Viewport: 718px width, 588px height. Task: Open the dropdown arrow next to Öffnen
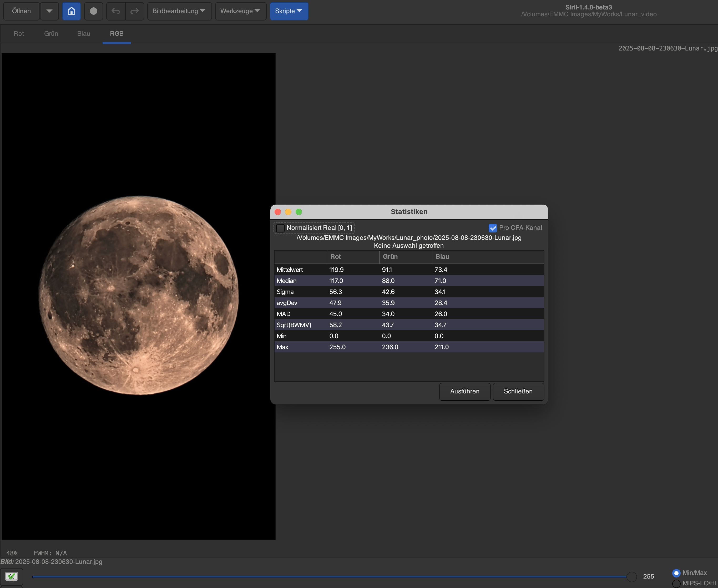point(49,11)
